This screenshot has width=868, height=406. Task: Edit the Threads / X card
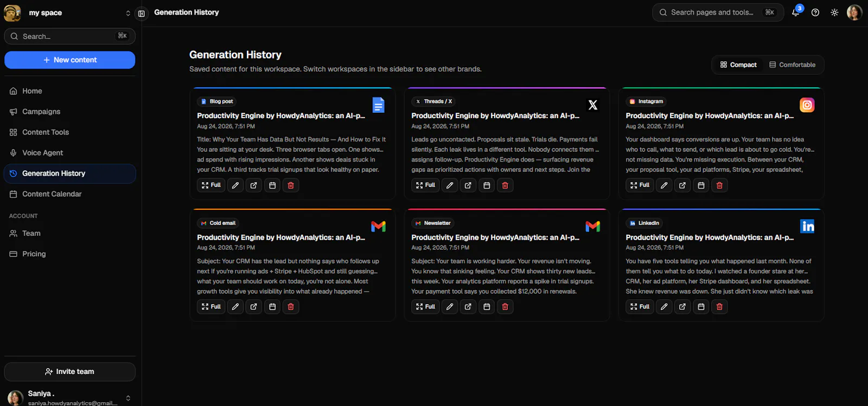pos(450,185)
